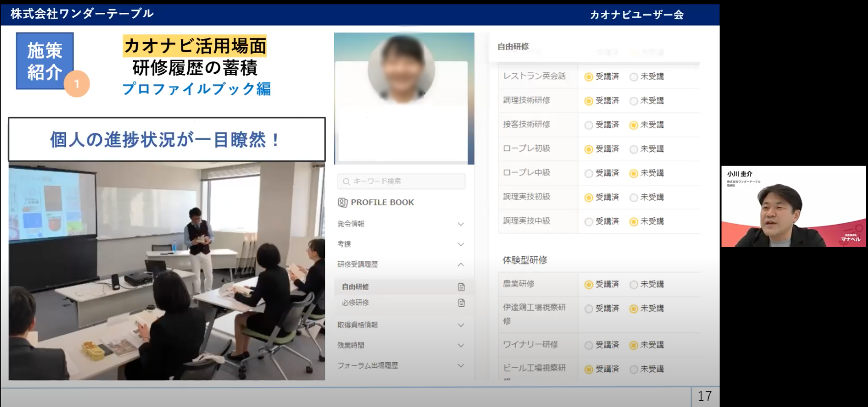Select 自由研修 in the sidebar
The image size is (868, 407).
point(355,287)
